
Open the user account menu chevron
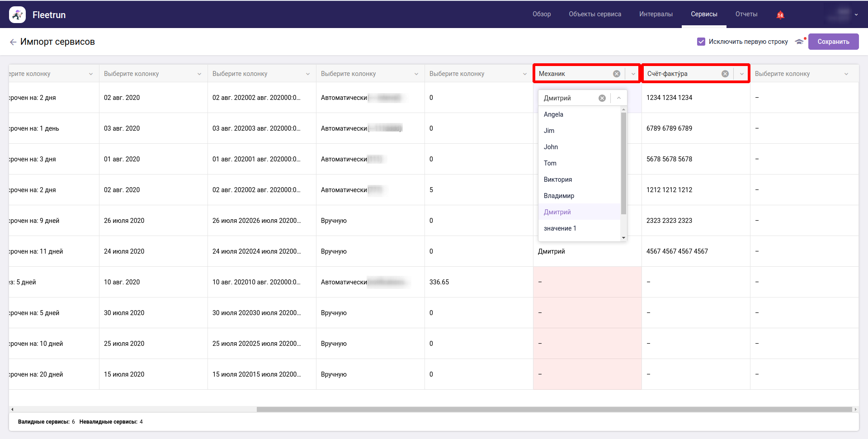[856, 15]
